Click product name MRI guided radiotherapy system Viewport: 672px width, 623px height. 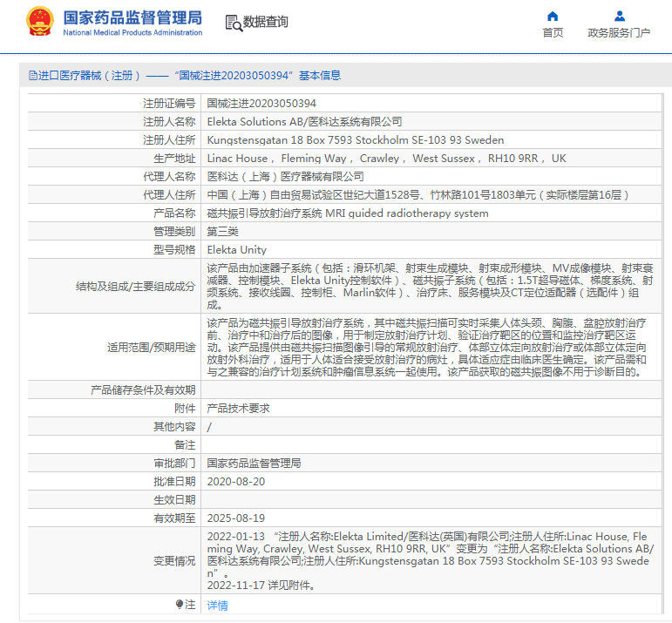click(x=348, y=213)
